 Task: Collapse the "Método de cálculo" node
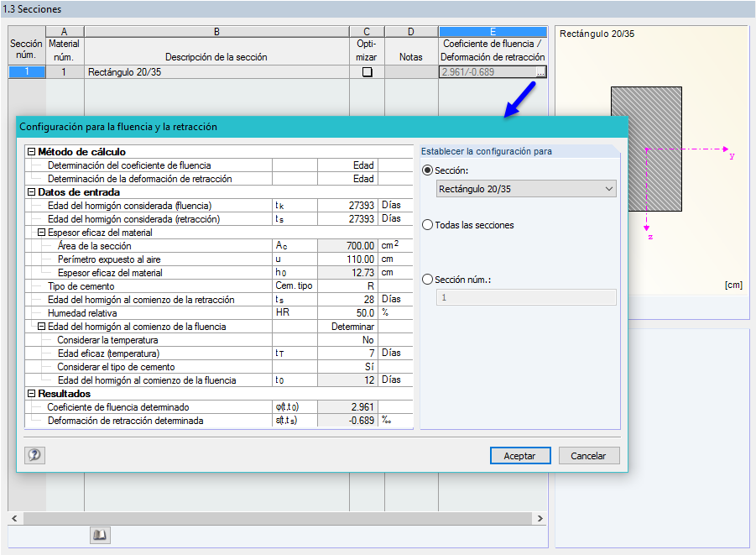point(30,153)
